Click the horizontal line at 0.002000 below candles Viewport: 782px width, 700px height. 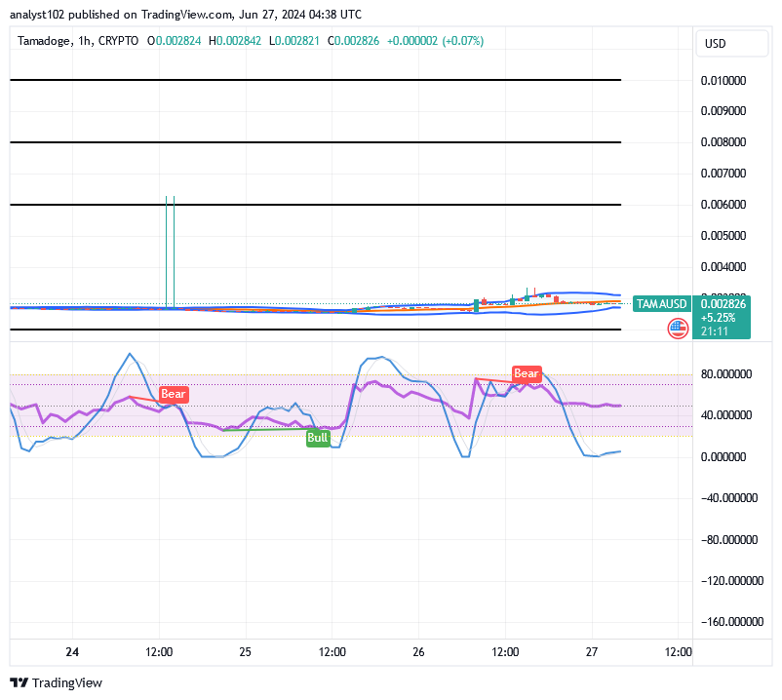(x=315, y=330)
